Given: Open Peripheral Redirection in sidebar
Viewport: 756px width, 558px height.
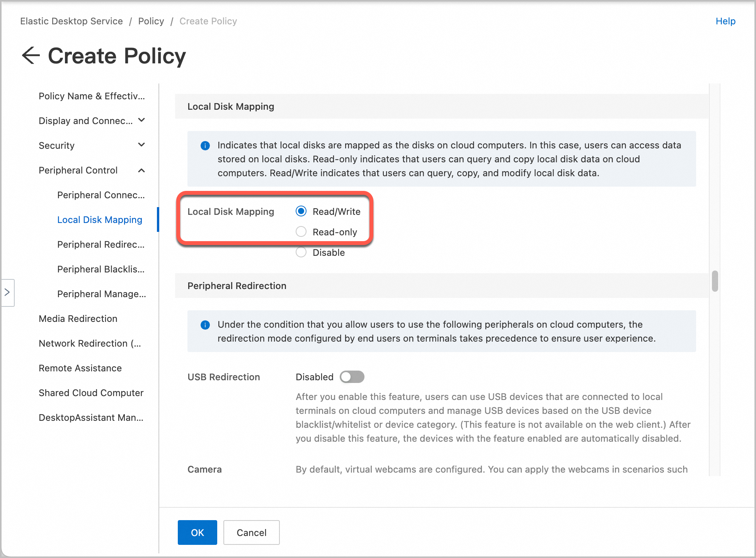Looking at the screenshot, I should [x=100, y=245].
